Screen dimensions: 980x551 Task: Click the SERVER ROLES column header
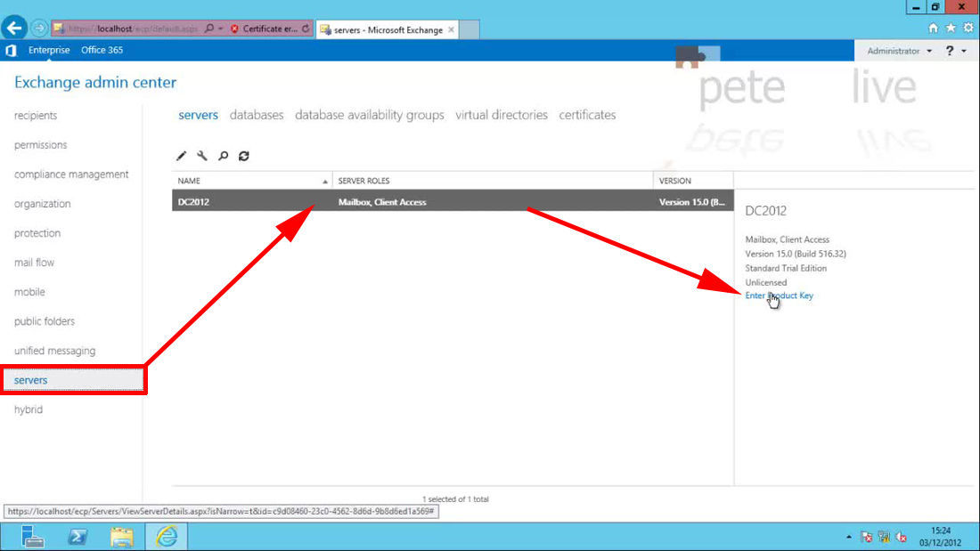click(493, 181)
